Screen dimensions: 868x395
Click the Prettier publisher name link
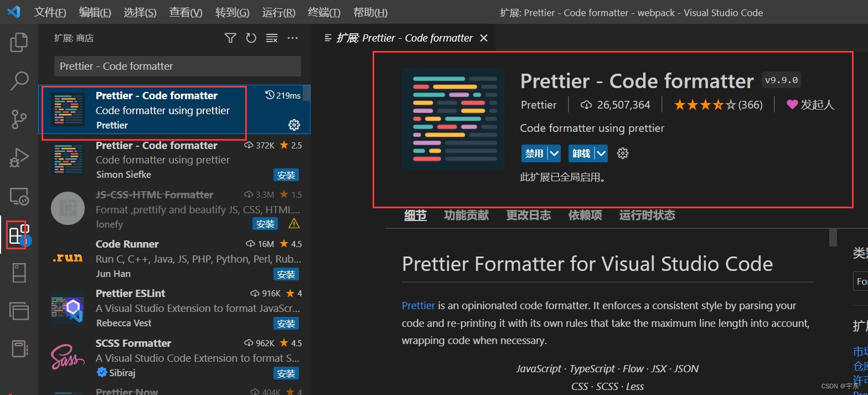click(539, 105)
